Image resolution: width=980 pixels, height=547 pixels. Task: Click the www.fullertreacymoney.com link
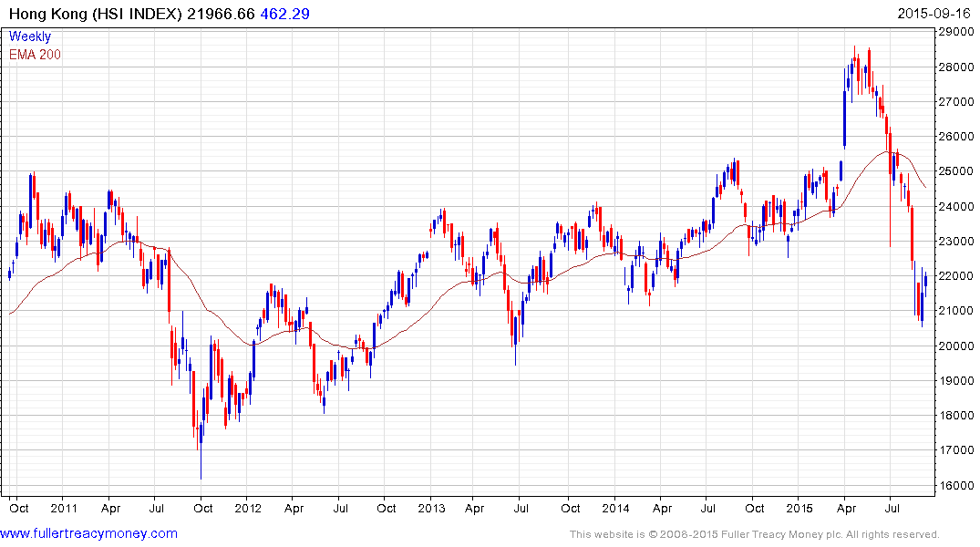pyautogui.click(x=88, y=533)
